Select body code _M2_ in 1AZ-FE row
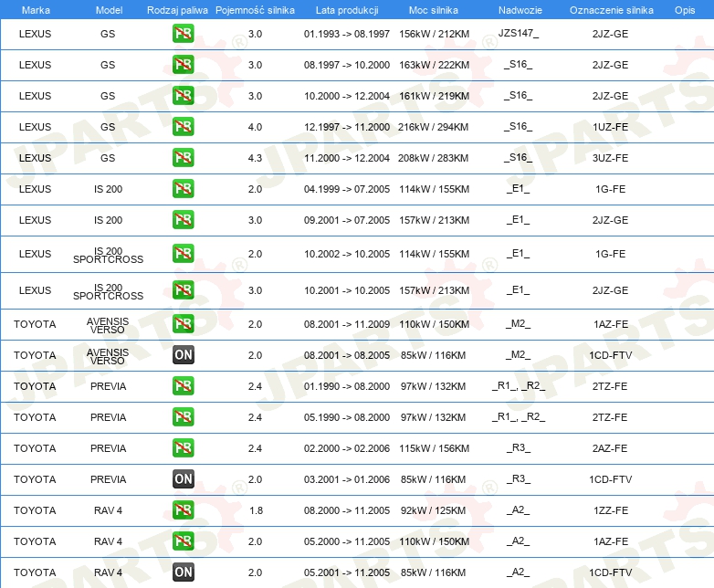This screenshot has height=588, width=714. [x=519, y=323]
